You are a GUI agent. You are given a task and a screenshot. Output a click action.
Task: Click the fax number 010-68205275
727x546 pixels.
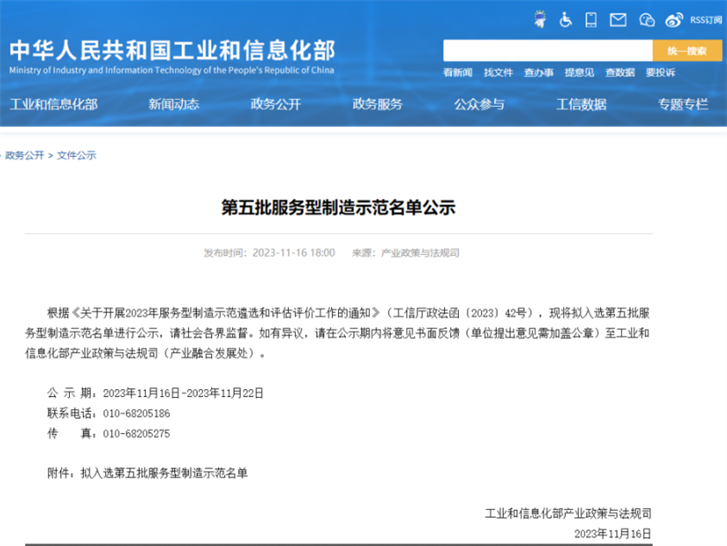point(136,434)
